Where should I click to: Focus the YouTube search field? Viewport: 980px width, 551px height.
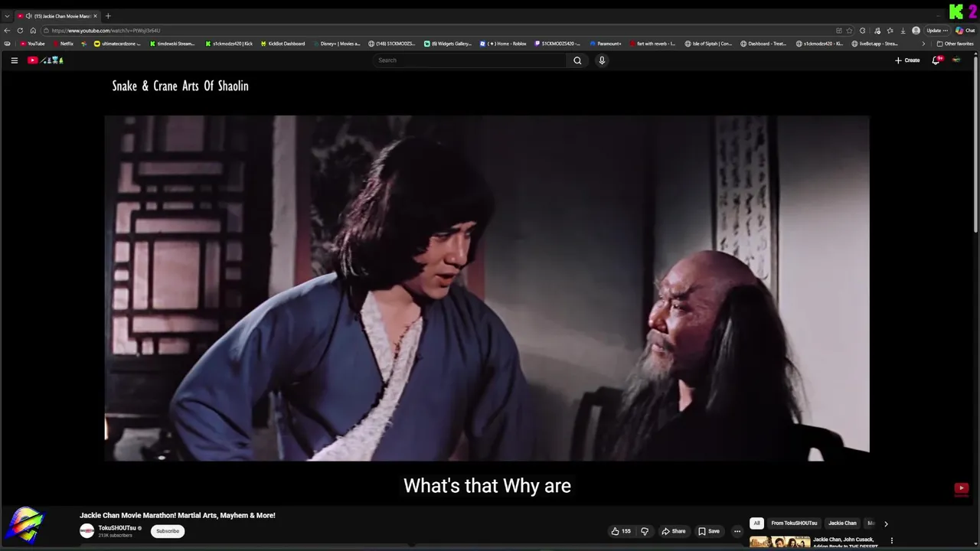[471, 60]
